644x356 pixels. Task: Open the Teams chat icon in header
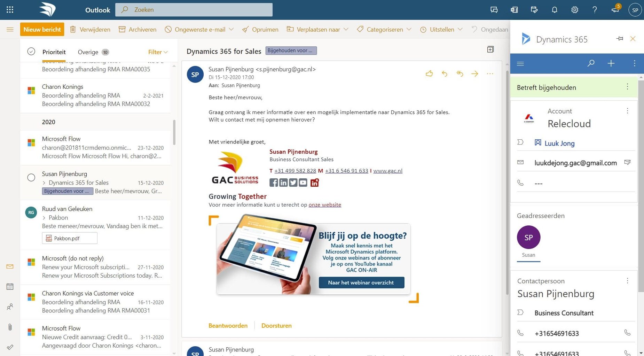pyautogui.click(x=494, y=10)
